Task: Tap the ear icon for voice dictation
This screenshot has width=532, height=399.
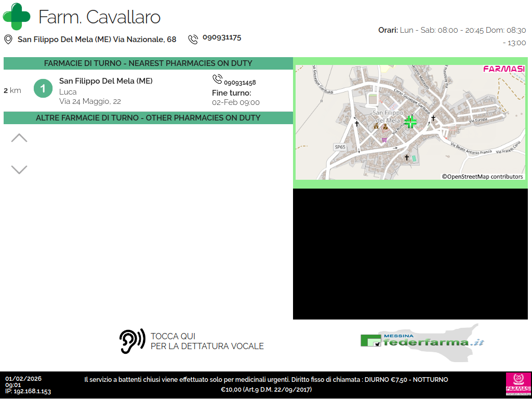Action: pyautogui.click(x=132, y=341)
